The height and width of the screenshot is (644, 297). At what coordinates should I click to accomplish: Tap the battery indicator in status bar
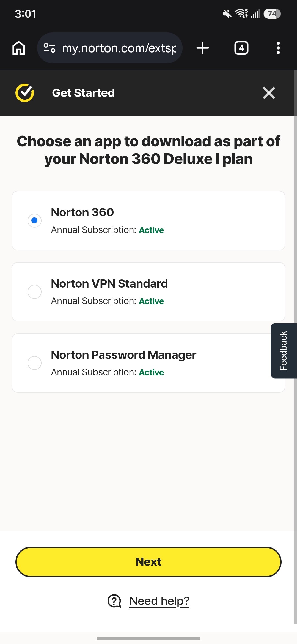coord(272,14)
